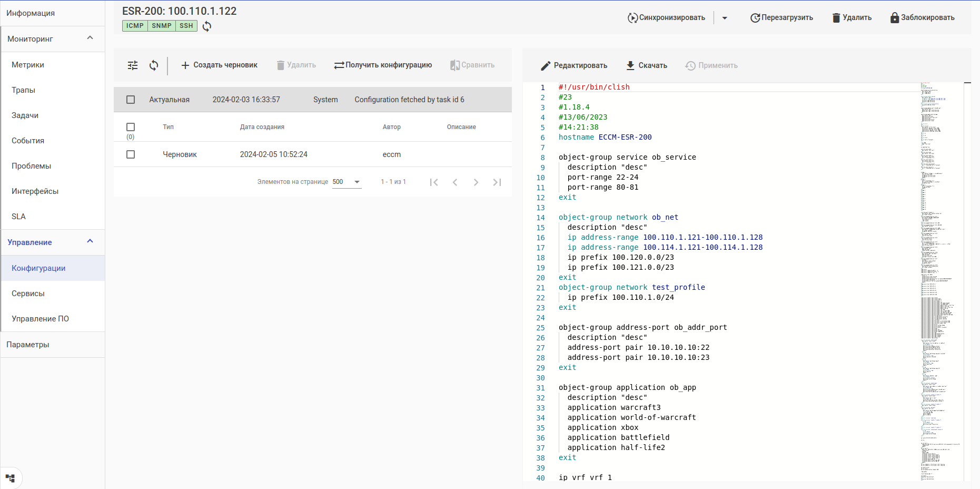Open the Интерфейсы menu item
The height and width of the screenshot is (489, 980).
[35, 191]
